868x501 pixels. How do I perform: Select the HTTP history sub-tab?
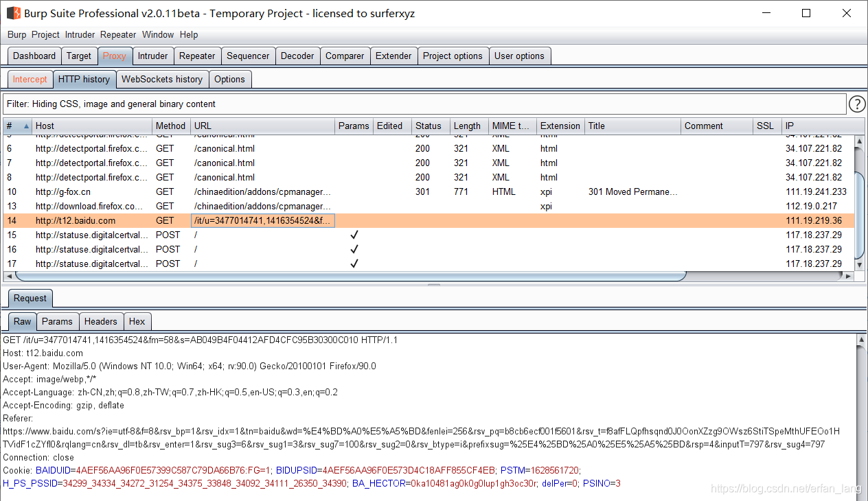click(84, 80)
